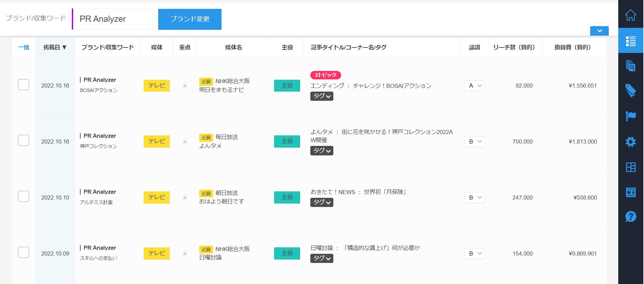Viewport: 644px width, 284px height.
Task: Select the checkbox for 2022.10.09 row
Action: tap(23, 252)
